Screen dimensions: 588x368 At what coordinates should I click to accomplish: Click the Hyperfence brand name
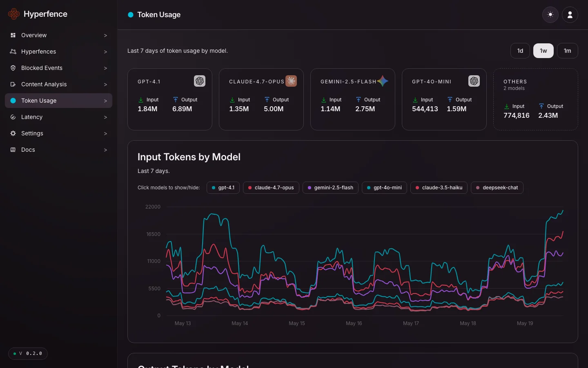(45, 14)
